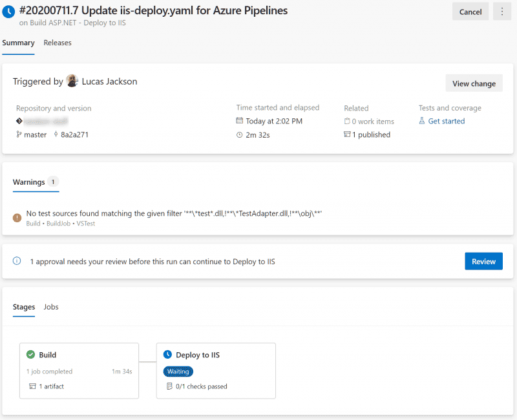Click the repository diamond icon
The image size is (517, 420).
click(19, 121)
